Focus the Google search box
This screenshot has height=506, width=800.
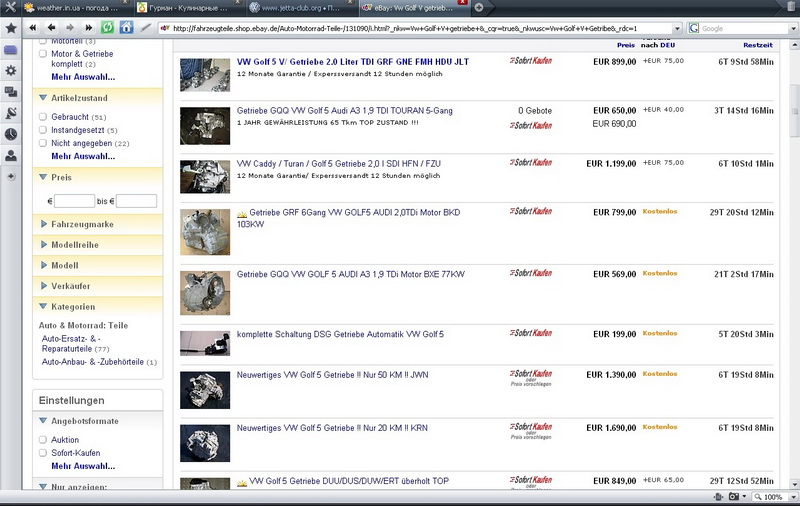[x=744, y=29]
